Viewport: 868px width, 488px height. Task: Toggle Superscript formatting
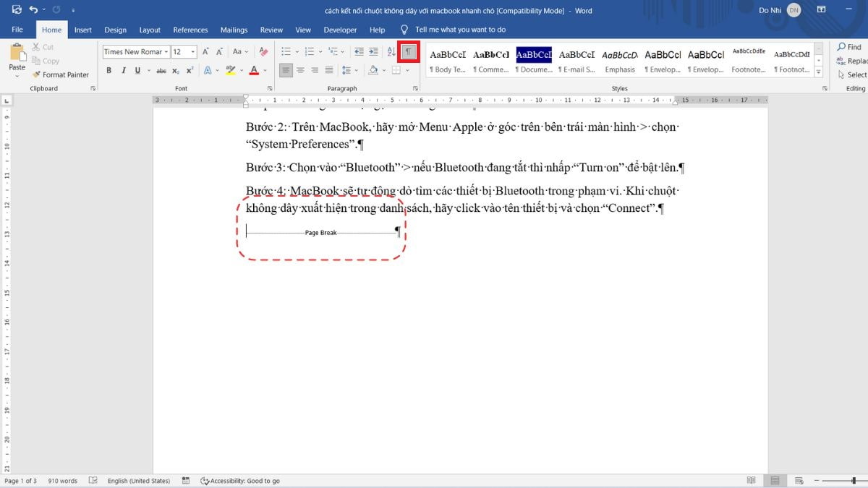coord(190,70)
